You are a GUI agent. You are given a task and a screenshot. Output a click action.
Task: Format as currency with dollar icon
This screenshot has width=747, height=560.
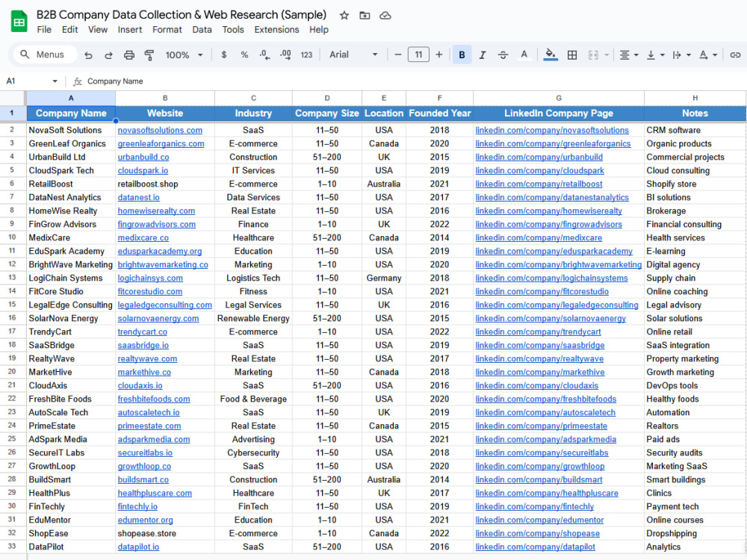(x=224, y=55)
